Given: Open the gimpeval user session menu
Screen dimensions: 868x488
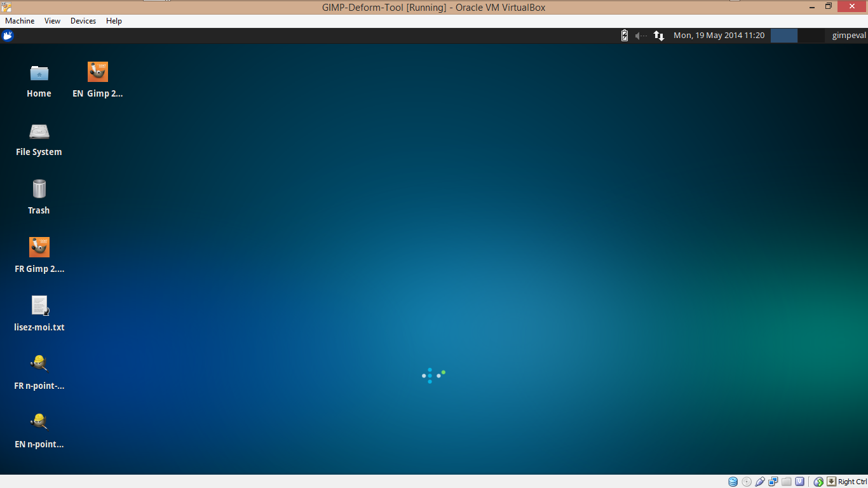Looking at the screenshot, I should pos(849,36).
